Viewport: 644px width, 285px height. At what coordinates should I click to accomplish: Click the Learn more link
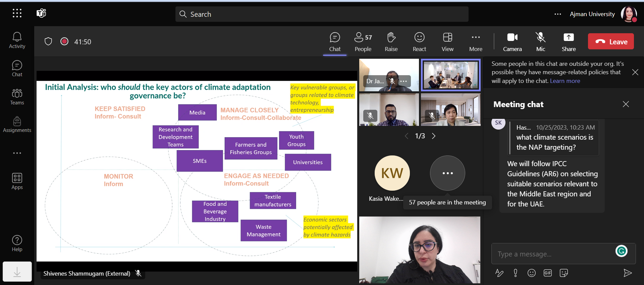(565, 81)
